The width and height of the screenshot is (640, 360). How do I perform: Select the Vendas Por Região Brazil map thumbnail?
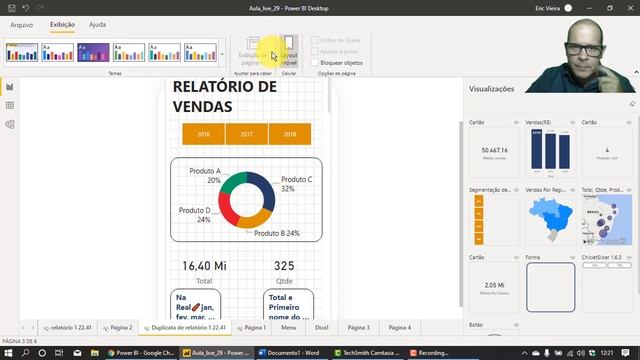point(550,219)
